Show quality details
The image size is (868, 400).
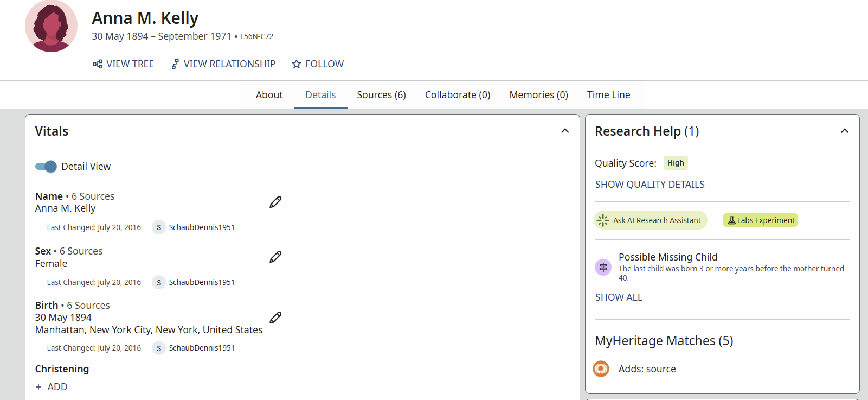point(650,185)
